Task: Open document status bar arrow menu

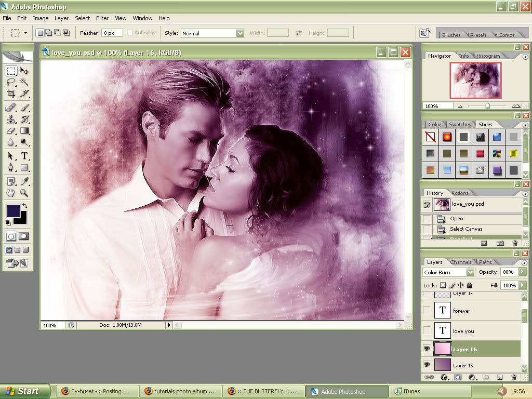Action: [169, 325]
